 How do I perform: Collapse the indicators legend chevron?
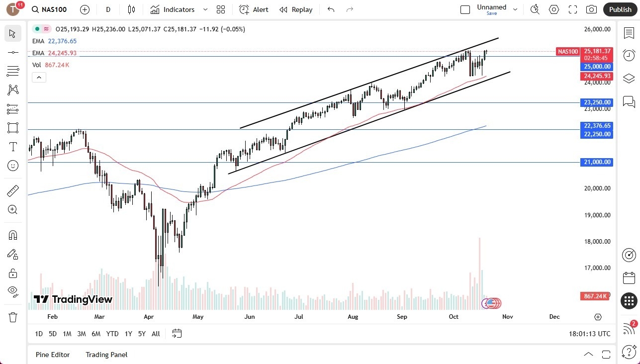pyautogui.click(x=39, y=77)
